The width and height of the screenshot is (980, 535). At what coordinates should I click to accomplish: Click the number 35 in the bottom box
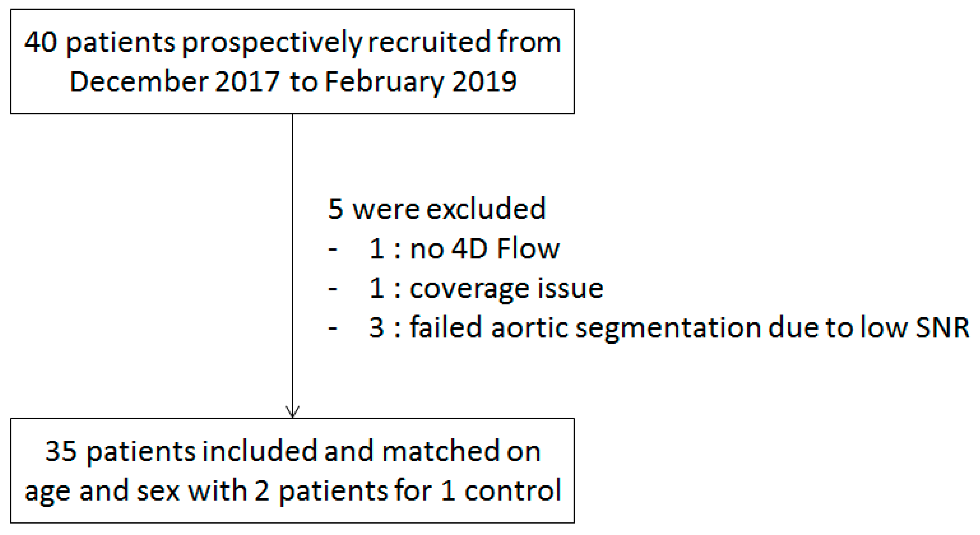(61, 452)
